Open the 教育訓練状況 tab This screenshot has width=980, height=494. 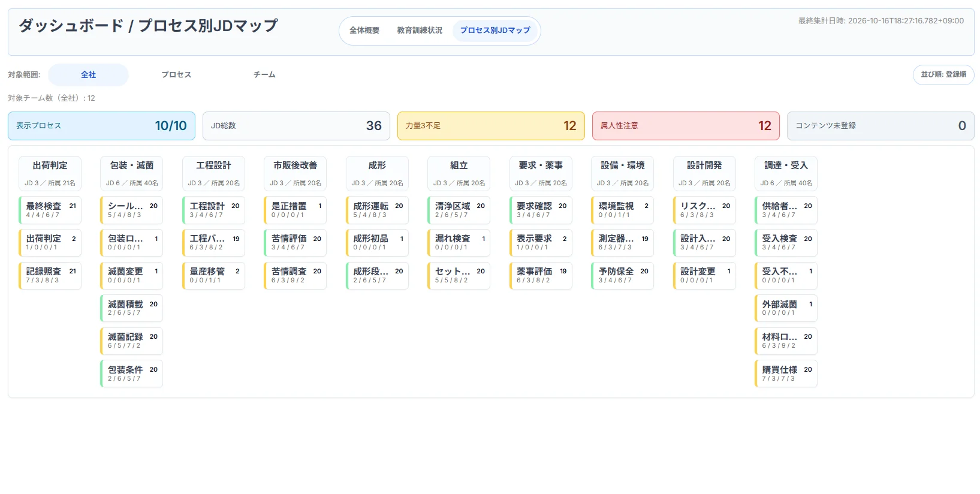[420, 31]
